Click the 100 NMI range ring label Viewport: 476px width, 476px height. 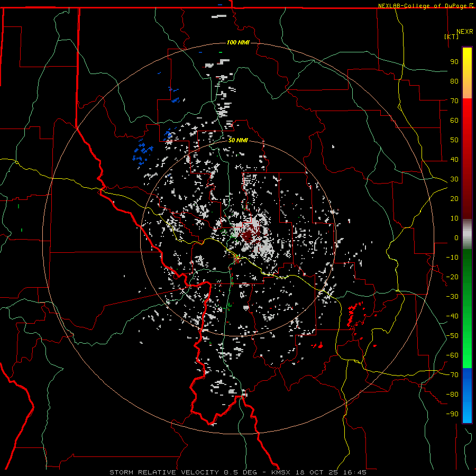(238, 42)
